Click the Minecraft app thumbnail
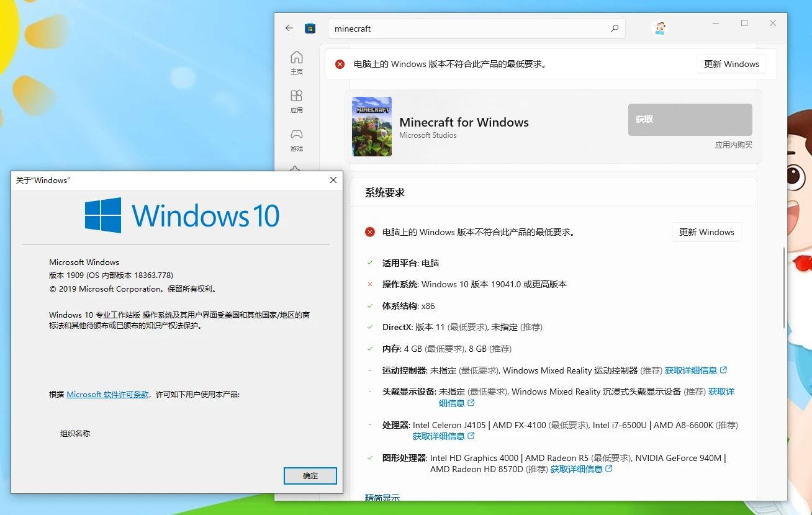812x515 pixels. point(371,127)
